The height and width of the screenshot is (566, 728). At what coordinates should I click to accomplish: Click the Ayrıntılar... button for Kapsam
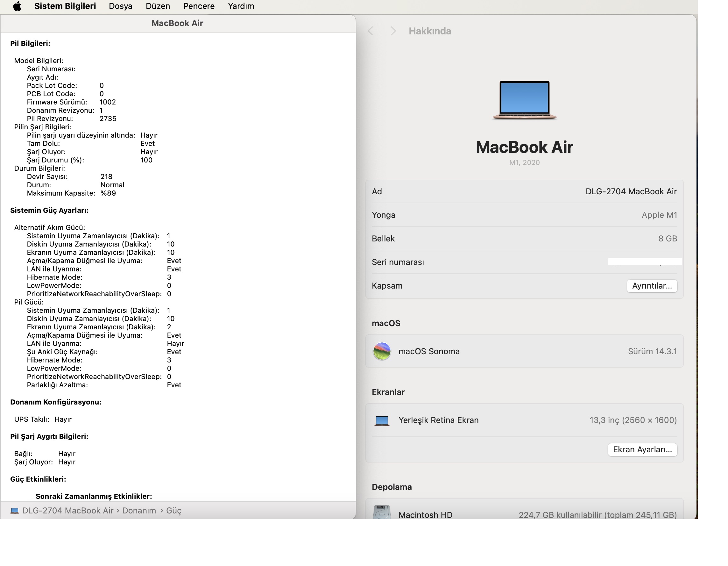coord(652,286)
